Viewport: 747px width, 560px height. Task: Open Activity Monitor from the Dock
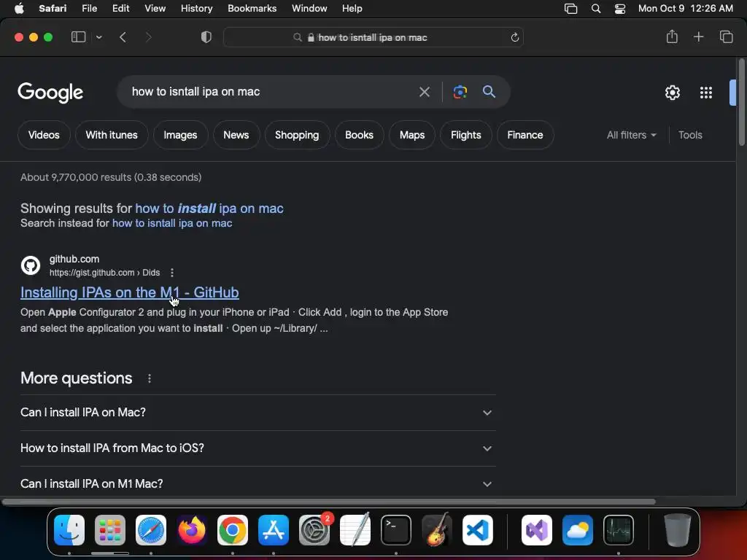point(619,530)
